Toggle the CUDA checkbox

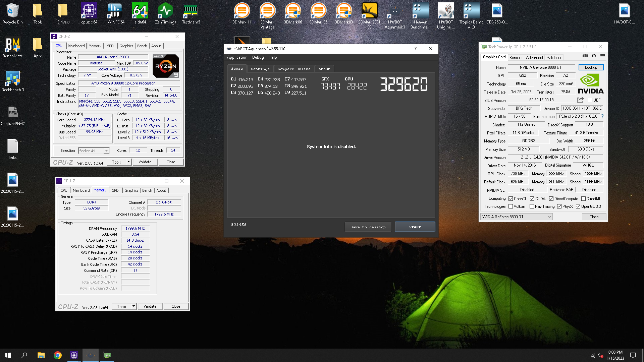coord(532,199)
